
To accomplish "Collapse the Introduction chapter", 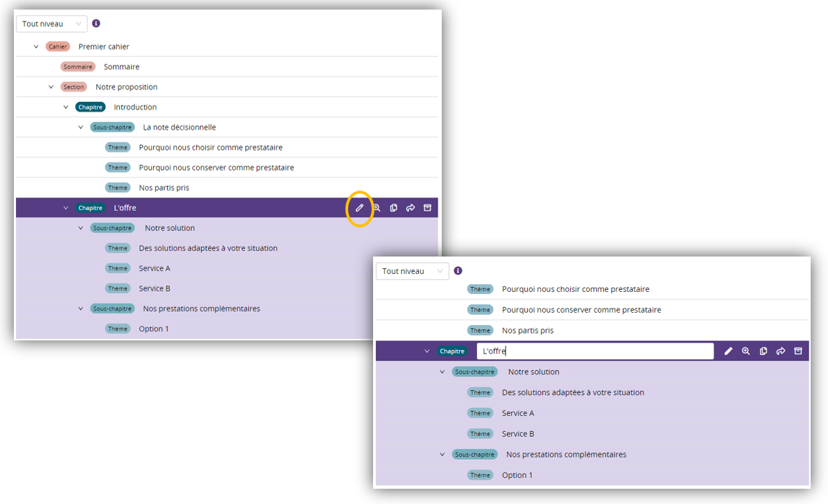I will pos(66,107).
